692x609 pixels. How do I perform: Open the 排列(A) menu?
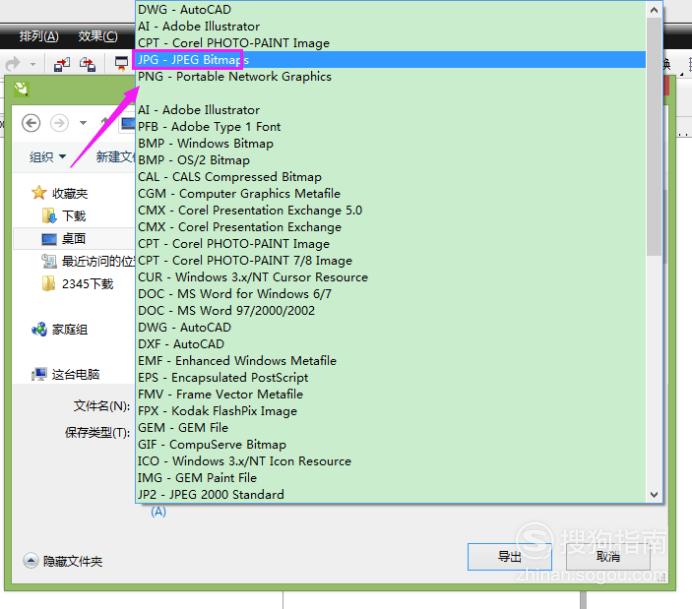point(39,36)
